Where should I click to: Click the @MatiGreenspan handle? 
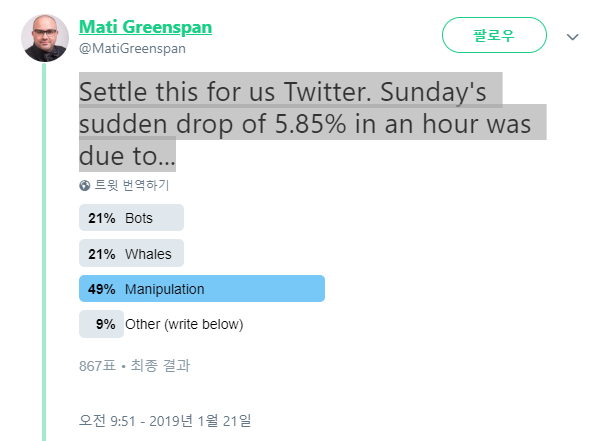point(132,49)
